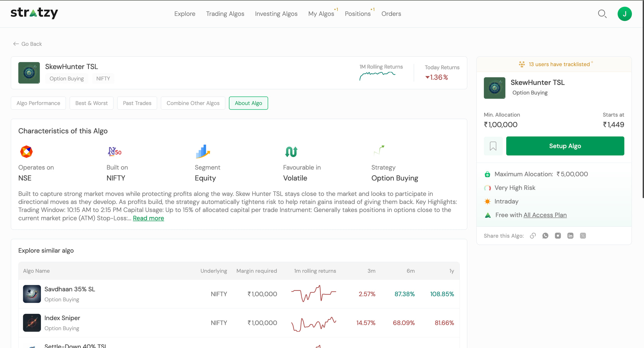
Task: Click the Equity segment chart icon
Action: coord(203,151)
